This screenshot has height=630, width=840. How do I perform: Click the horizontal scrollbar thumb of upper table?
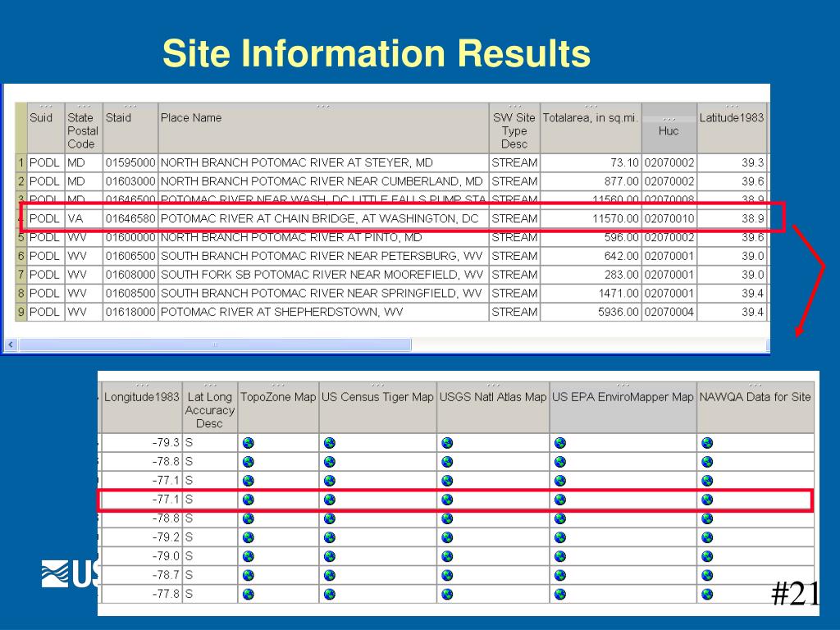pos(215,345)
